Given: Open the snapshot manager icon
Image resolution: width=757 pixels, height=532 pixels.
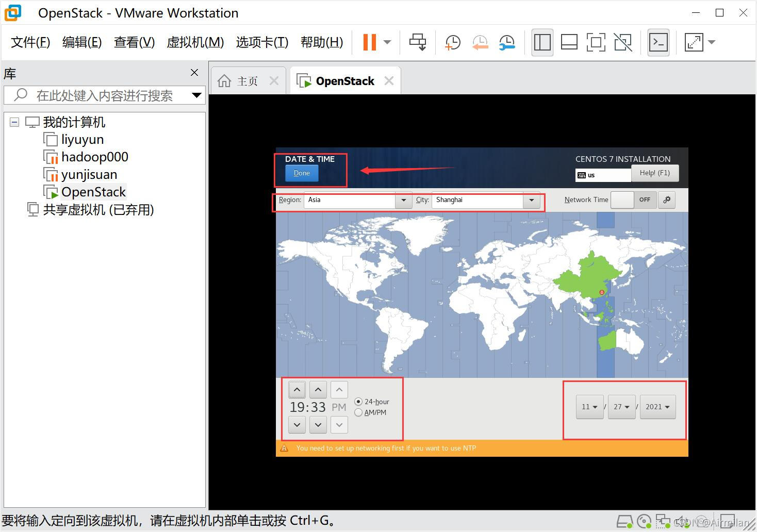Looking at the screenshot, I should [507, 43].
